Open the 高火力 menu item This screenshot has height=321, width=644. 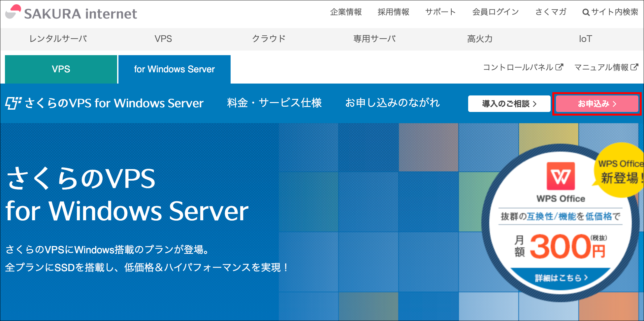point(480,39)
